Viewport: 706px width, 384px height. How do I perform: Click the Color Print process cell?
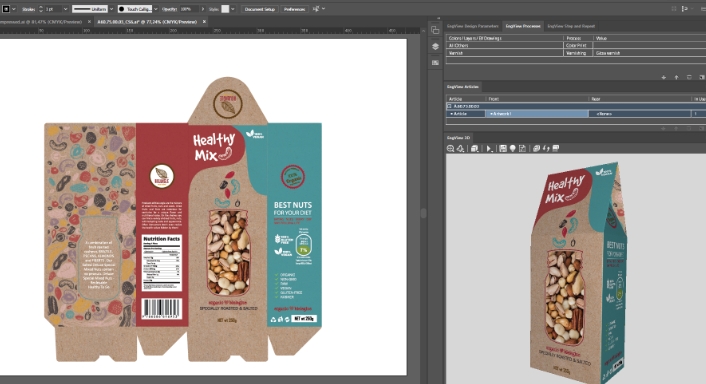click(579, 45)
